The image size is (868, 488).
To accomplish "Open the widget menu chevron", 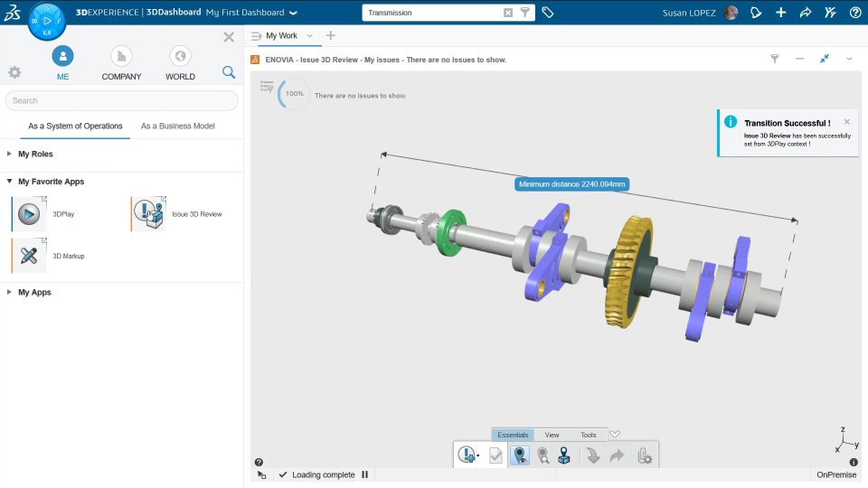I will click(x=849, y=59).
